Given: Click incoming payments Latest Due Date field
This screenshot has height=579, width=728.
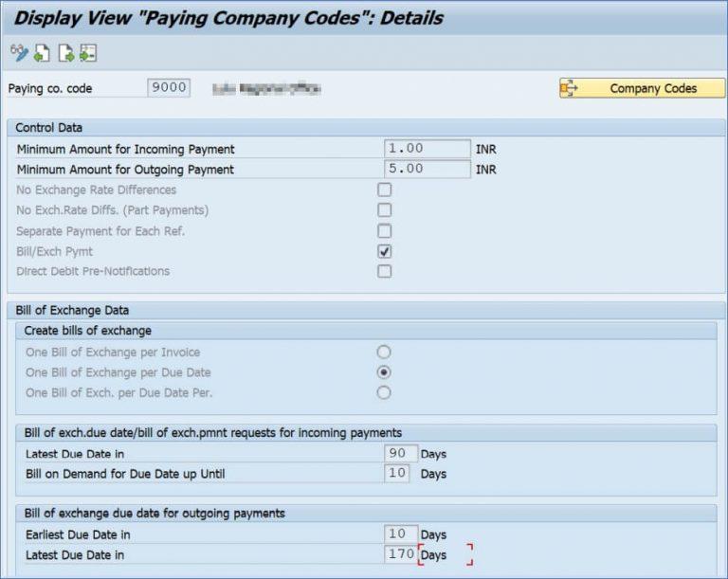Looking at the screenshot, I should click(x=401, y=453).
